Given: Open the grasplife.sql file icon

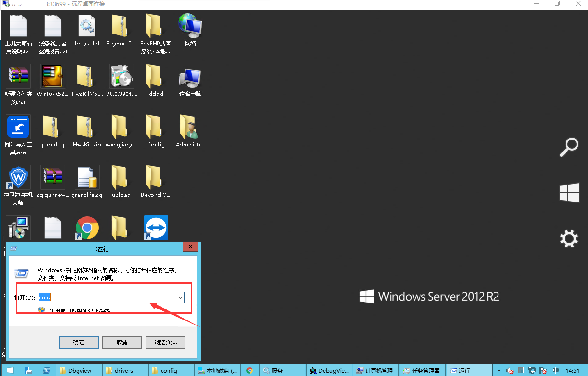Looking at the screenshot, I should [x=87, y=178].
